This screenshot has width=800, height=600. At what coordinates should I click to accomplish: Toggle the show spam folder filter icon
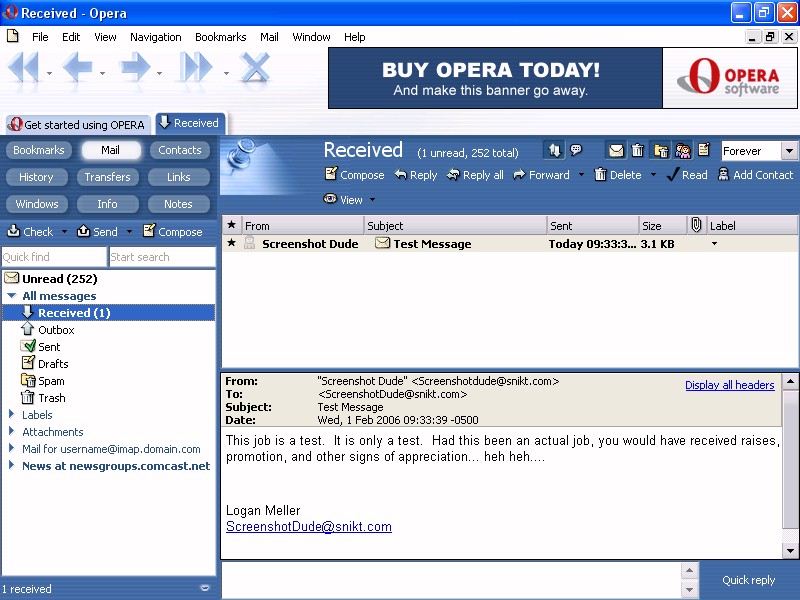661,151
